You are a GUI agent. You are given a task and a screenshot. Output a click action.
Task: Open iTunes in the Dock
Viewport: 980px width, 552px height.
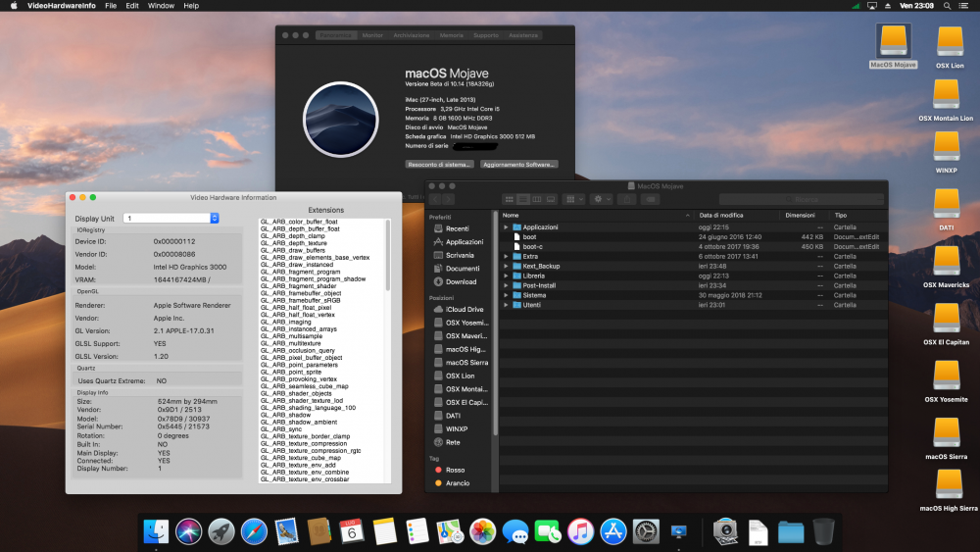point(580,531)
